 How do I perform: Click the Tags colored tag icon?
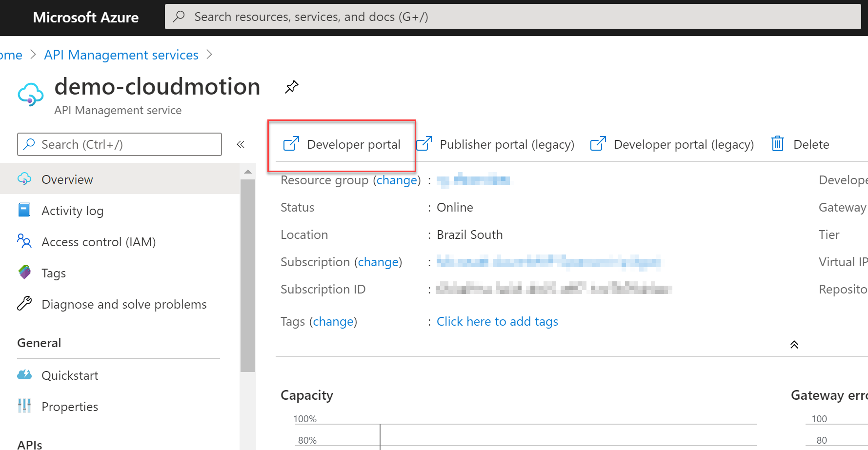[x=24, y=272]
